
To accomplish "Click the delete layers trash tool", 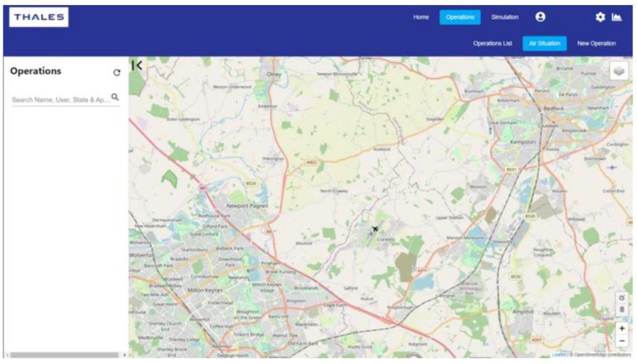I will tap(622, 309).
